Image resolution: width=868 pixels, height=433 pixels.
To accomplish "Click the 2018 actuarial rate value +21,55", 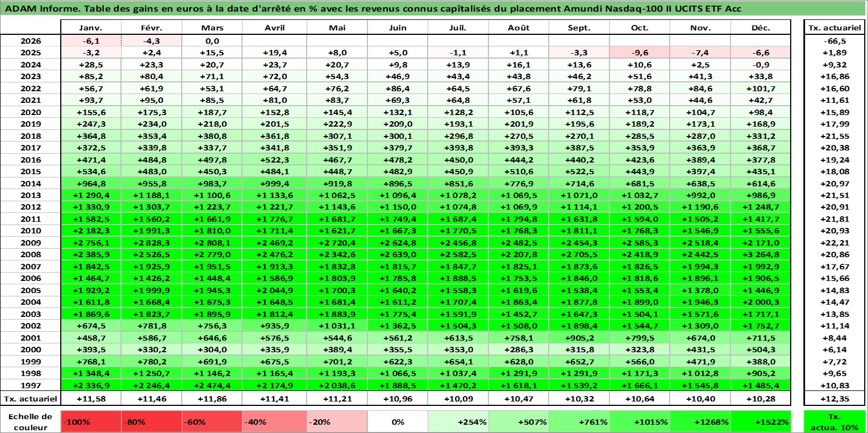I will (x=834, y=136).
